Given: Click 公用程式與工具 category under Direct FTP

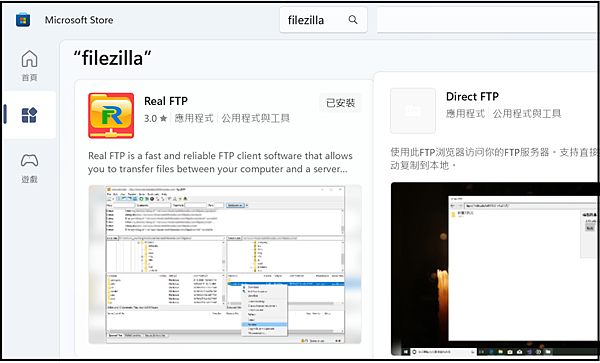Looking at the screenshot, I should tap(527, 114).
